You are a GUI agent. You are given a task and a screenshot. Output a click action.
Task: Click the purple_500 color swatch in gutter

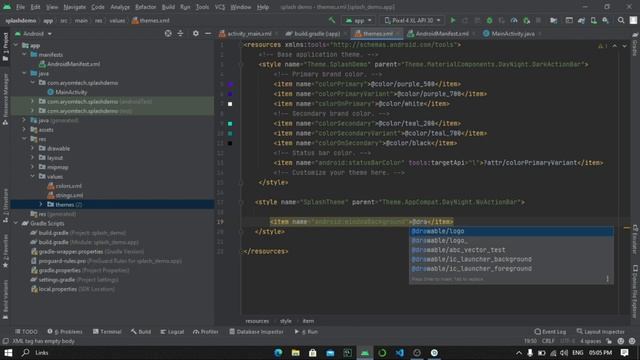click(x=230, y=84)
